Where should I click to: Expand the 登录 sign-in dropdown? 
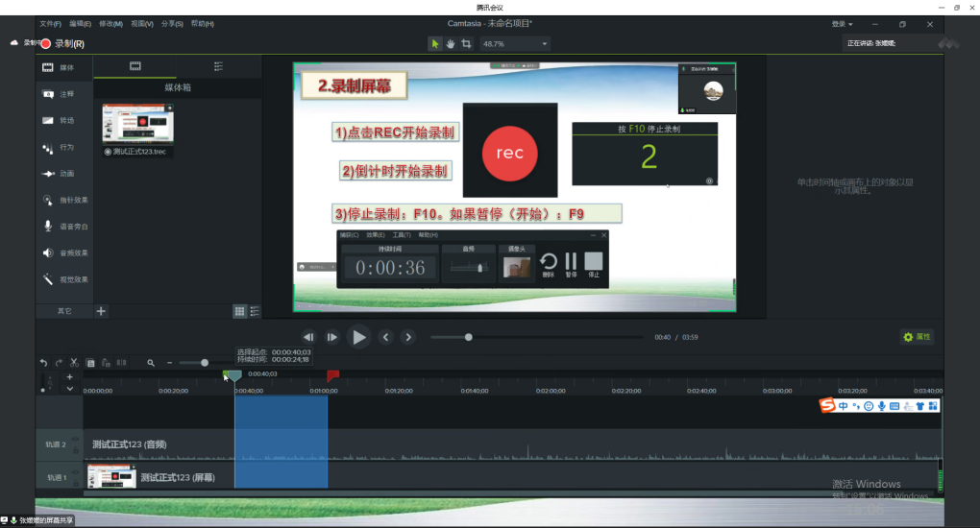click(x=843, y=24)
